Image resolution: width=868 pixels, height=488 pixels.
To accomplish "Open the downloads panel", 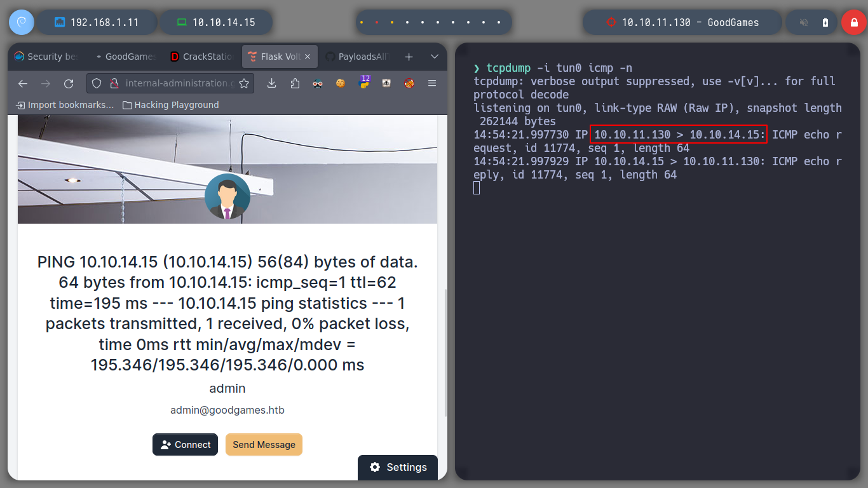I will [x=272, y=83].
